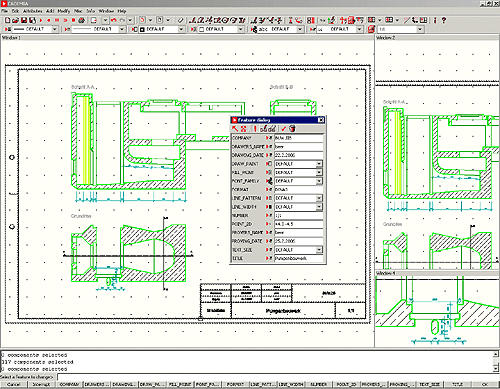
Task: Click the Open file folder icon
Action: tap(15, 20)
